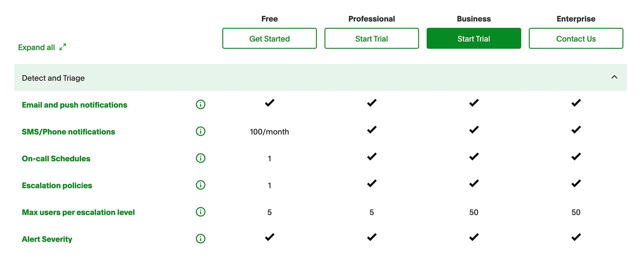Open info icon for Max users per escalation level
This screenshot has height=258, width=644.
pos(200,212)
